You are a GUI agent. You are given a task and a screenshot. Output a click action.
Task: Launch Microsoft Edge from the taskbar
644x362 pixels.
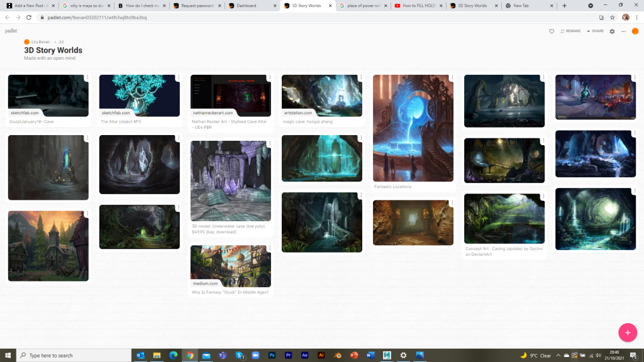[174, 356]
